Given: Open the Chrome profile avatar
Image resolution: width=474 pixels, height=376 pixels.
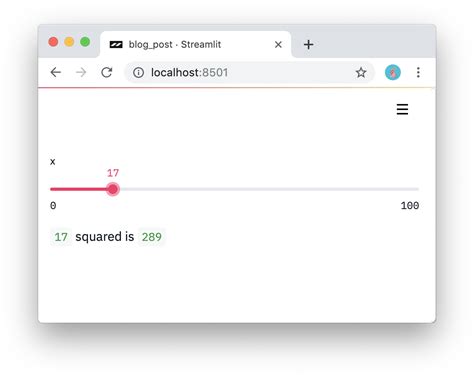Looking at the screenshot, I should click(393, 72).
